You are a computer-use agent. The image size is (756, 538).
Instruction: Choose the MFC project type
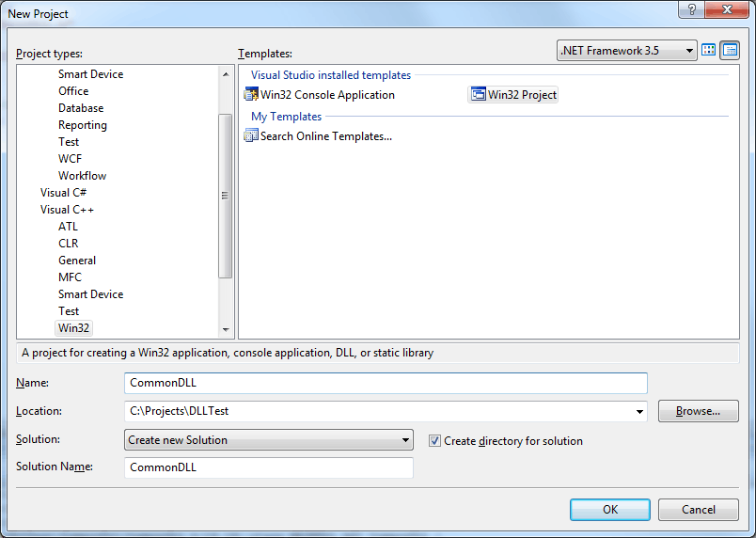pyautogui.click(x=70, y=277)
